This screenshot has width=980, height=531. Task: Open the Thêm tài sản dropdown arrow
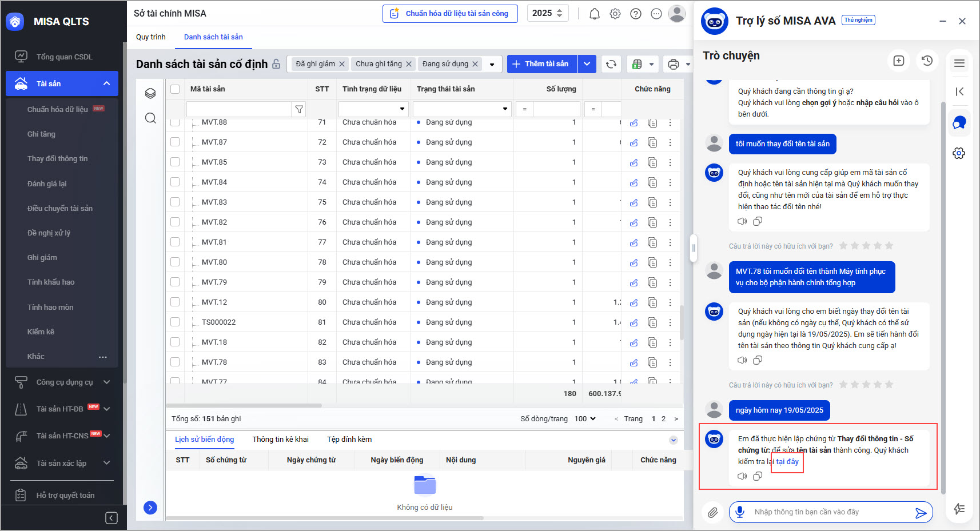(x=587, y=64)
